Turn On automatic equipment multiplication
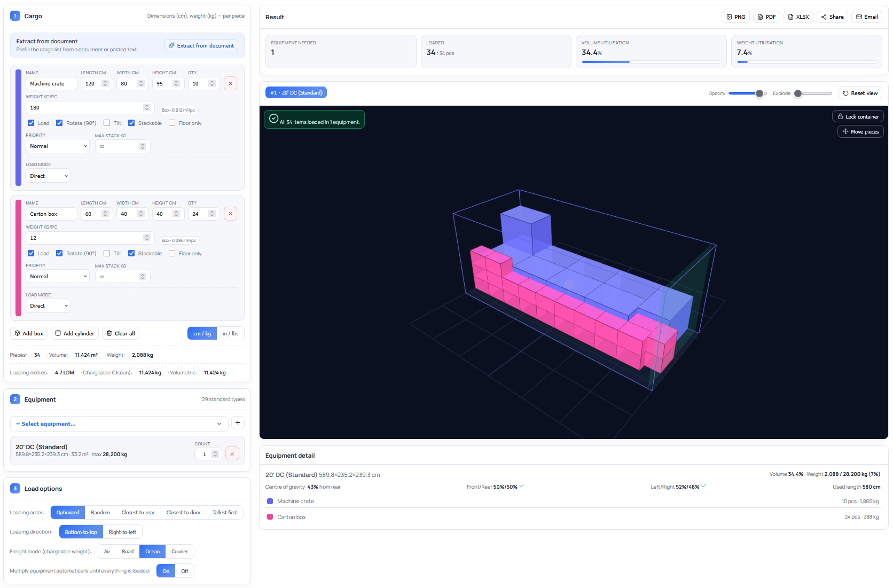The image size is (893, 588). click(166, 571)
